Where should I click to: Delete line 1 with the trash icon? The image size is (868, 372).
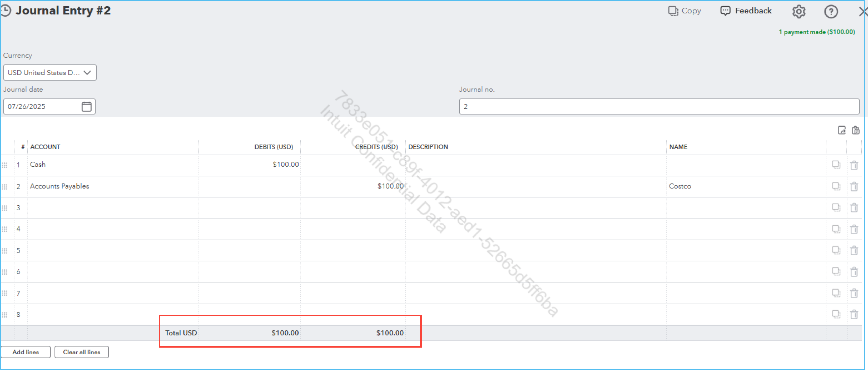854,165
